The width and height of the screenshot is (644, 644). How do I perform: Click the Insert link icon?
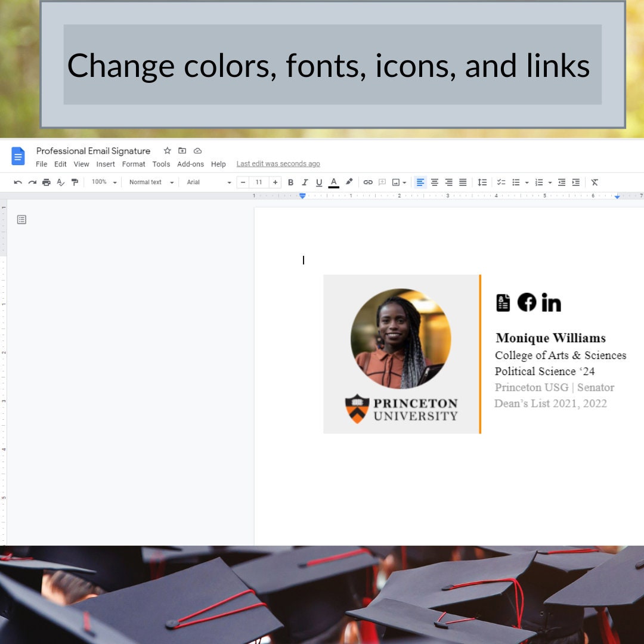tap(368, 182)
